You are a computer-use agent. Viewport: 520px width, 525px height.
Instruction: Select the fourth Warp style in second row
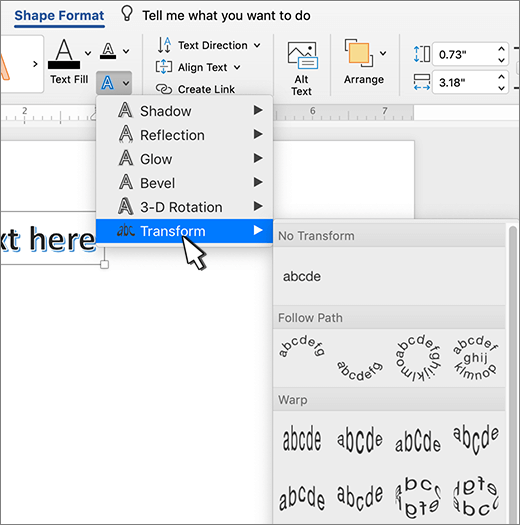coord(476,496)
